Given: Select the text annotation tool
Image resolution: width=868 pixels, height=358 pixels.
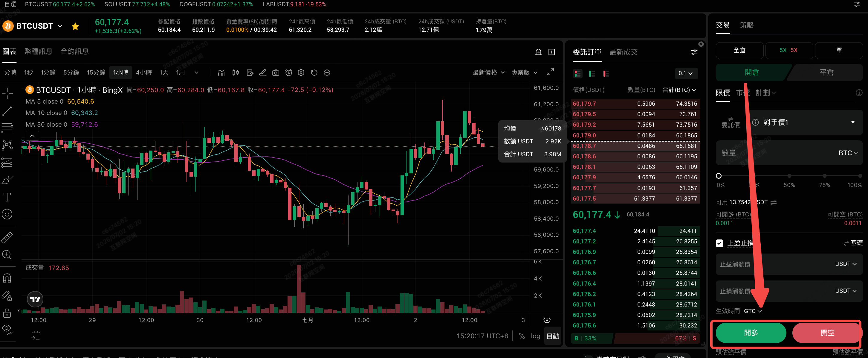Looking at the screenshot, I should (7, 197).
